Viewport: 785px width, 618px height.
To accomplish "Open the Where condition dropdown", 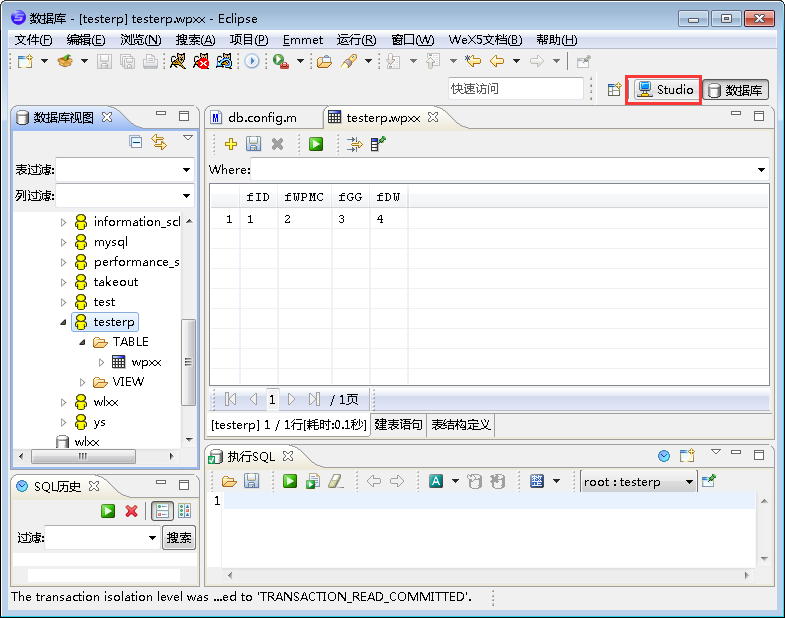I will 761,170.
